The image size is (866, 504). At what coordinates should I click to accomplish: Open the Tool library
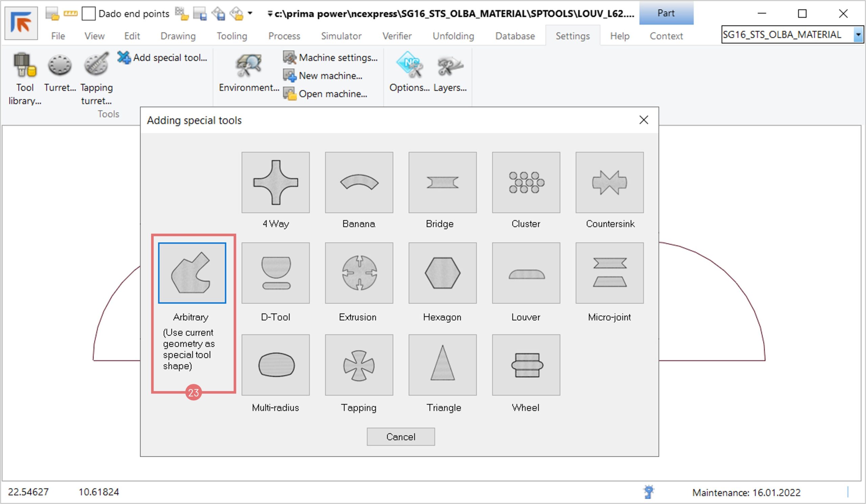[x=25, y=78]
